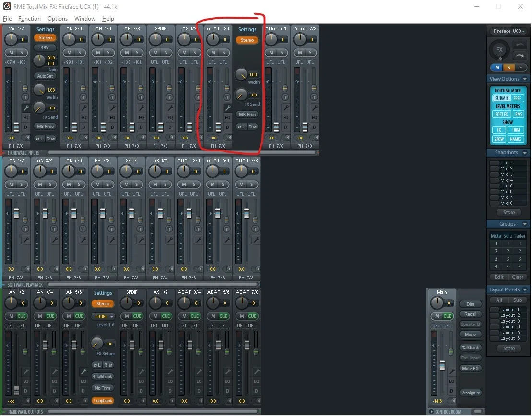The width and height of the screenshot is (532, 416).
Task: Open wrench settings on hardware output AN 1/2
Action: tap(26, 371)
